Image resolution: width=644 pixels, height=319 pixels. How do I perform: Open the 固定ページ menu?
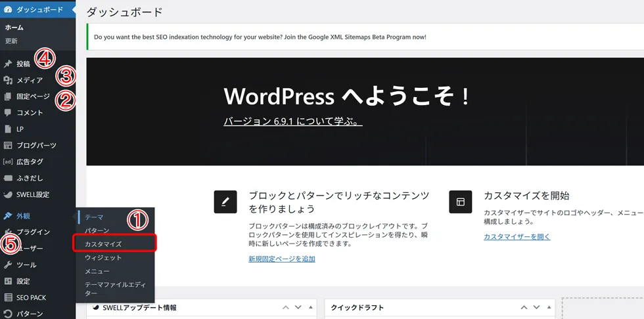(34, 96)
